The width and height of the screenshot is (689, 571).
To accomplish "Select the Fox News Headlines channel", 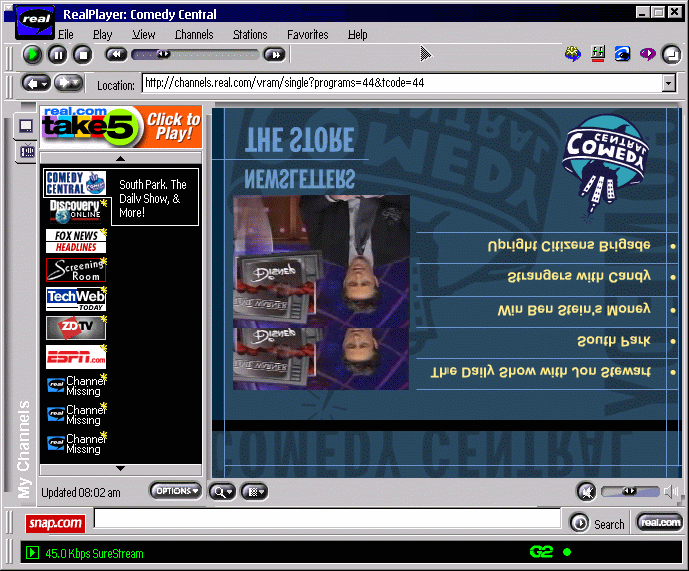I will pos(76,241).
